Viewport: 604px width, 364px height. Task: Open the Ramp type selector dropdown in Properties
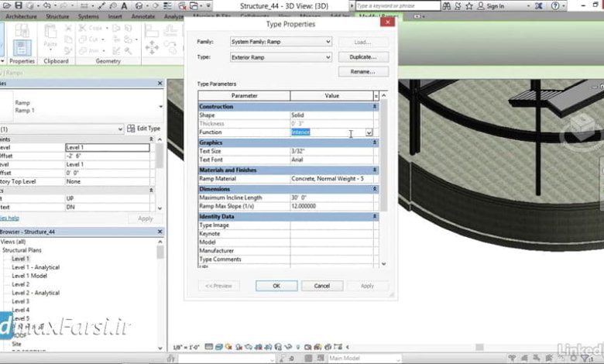160,107
